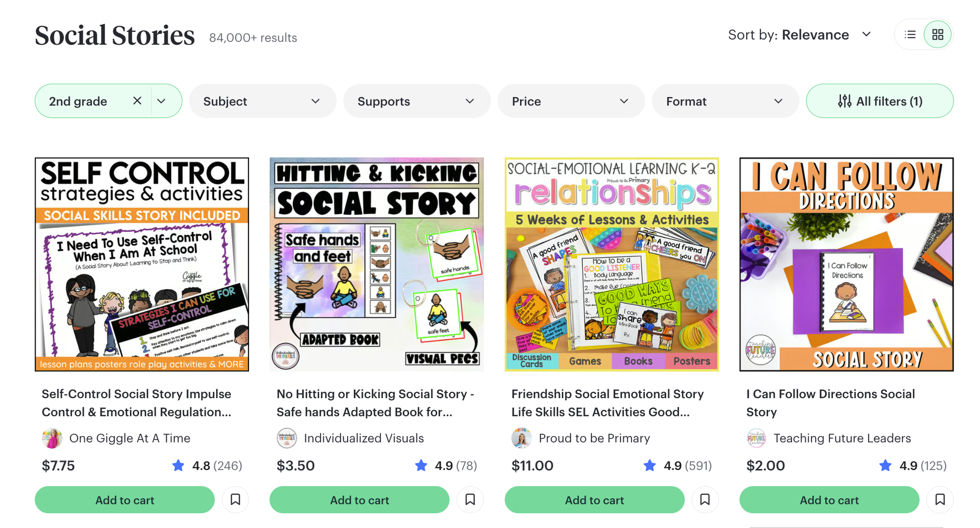
Task: Visit Teaching Future Leaders store link
Action: (x=842, y=438)
